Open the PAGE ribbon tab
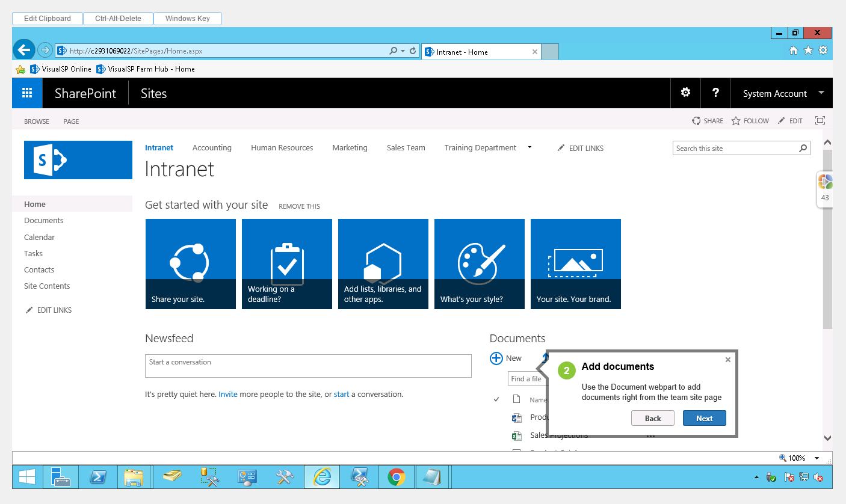The image size is (846, 504). 71,121
